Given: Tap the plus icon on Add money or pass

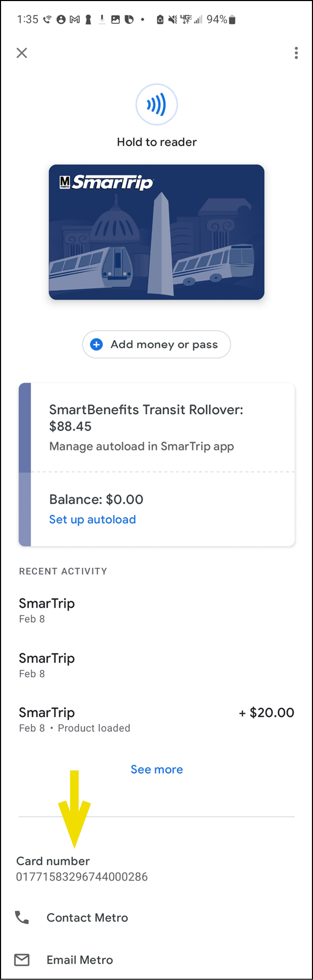Looking at the screenshot, I should click(x=96, y=344).
